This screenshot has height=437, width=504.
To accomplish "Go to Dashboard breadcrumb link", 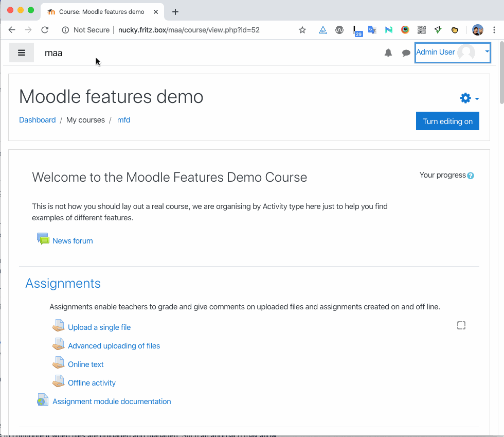I will click(37, 120).
